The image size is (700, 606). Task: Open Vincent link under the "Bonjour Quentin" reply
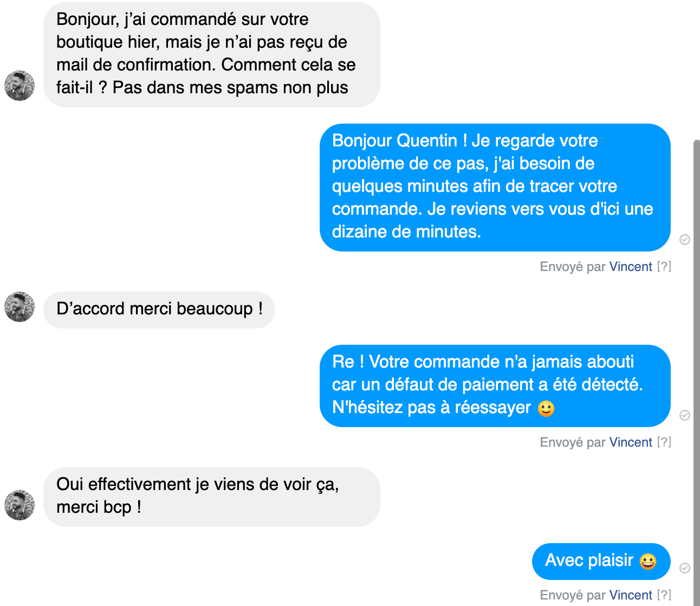pos(631,267)
